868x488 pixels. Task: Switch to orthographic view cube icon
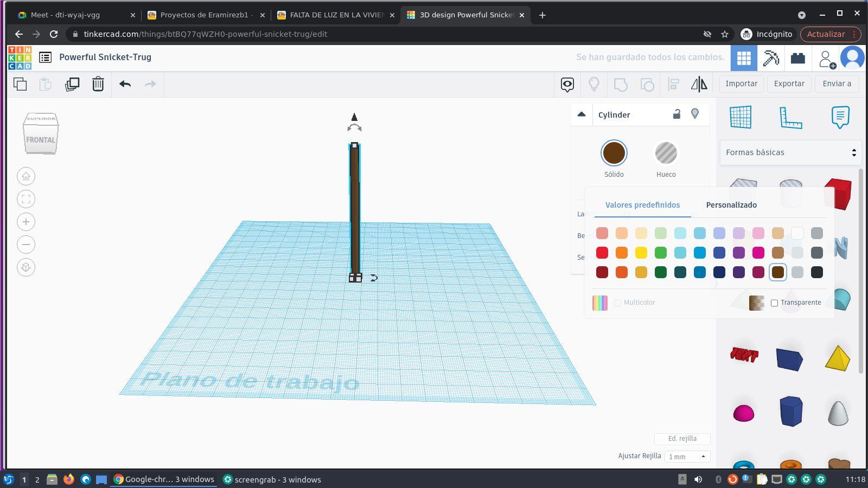pyautogui.click(x=26, y=267)
